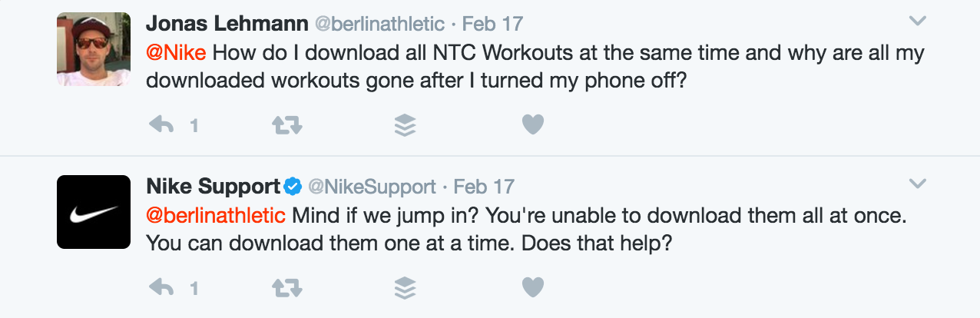Retweet the Nike Support tweet
Screen dimensions: 980x318
(x=287, y=288)
